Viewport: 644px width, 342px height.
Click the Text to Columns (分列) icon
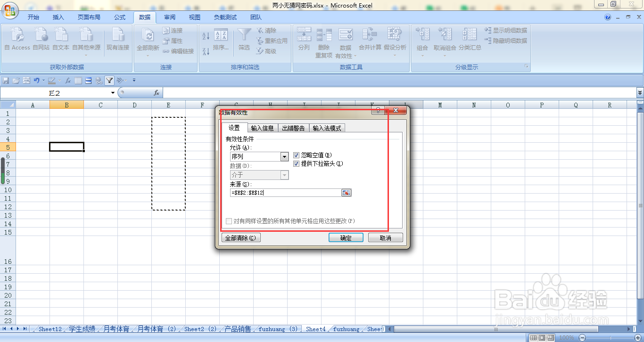(304, 34)
